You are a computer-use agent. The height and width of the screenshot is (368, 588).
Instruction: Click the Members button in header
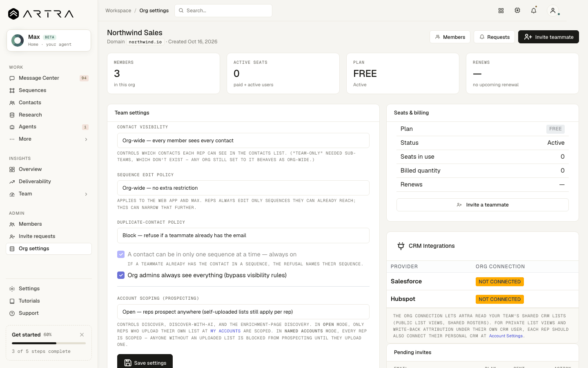coord(450,37)
